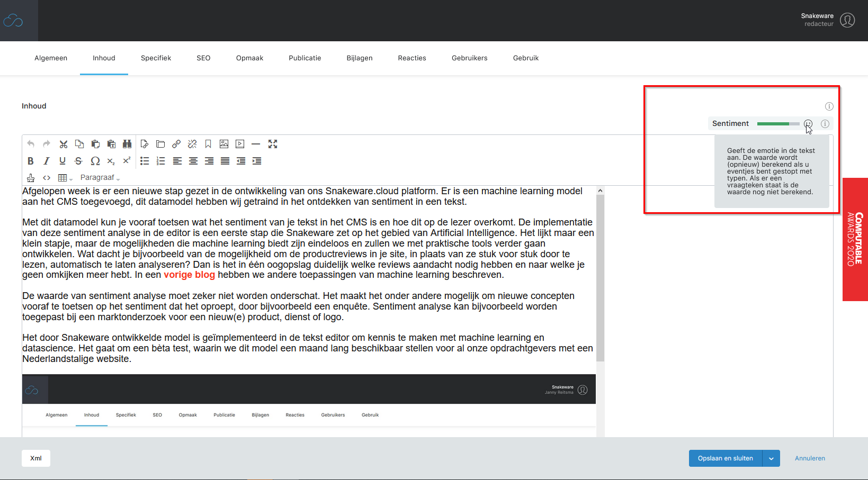Screen dimensions: 868x480
Task: Toggle italic formatting
Action: point(47,161)
